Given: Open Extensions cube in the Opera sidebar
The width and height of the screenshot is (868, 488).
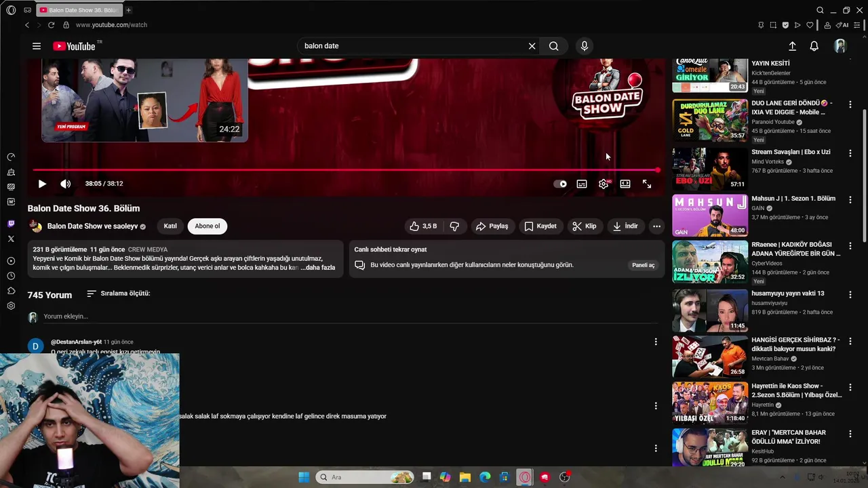Looking at the screenshot, I should (11, 291).
